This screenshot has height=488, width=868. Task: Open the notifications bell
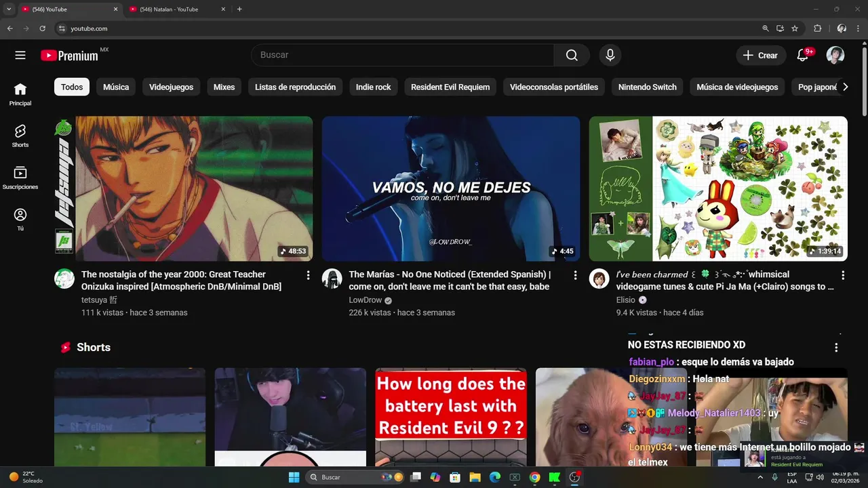802,56
